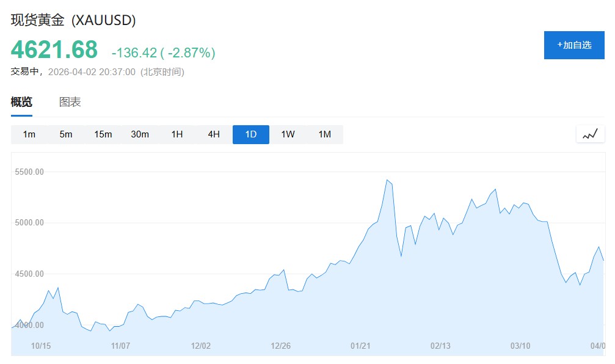This screenshot has width=615, height=364.
Task: Switch to the 1W weekly view
Action: pyautogui.click(x=288, y=134)
